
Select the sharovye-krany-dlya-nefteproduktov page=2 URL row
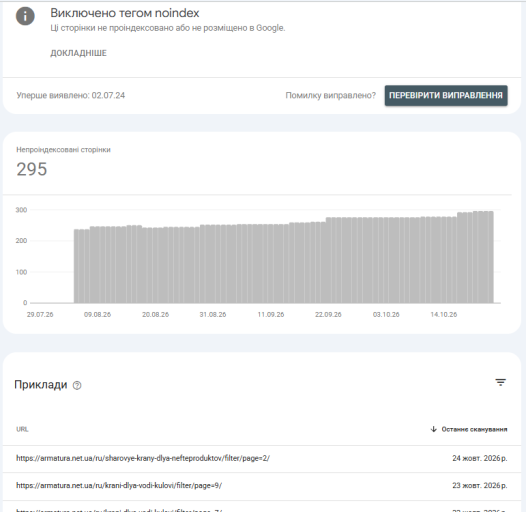click(x=262, y=458)
